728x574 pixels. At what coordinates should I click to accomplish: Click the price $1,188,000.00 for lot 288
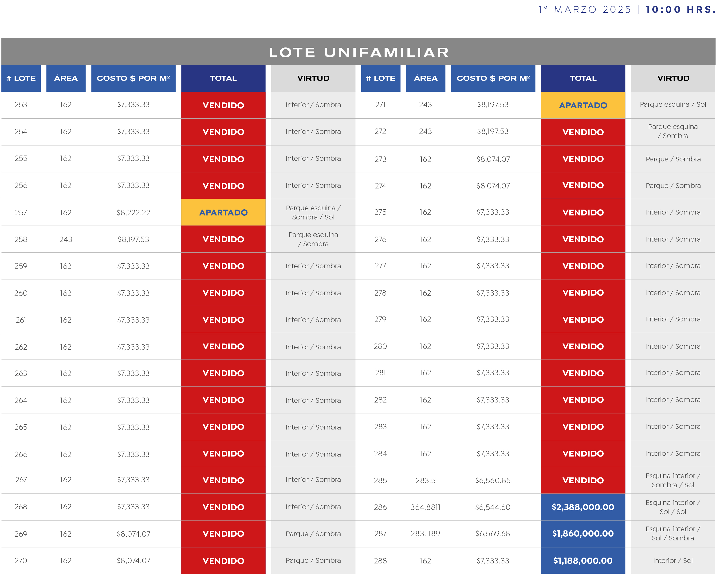click(583, 561)
